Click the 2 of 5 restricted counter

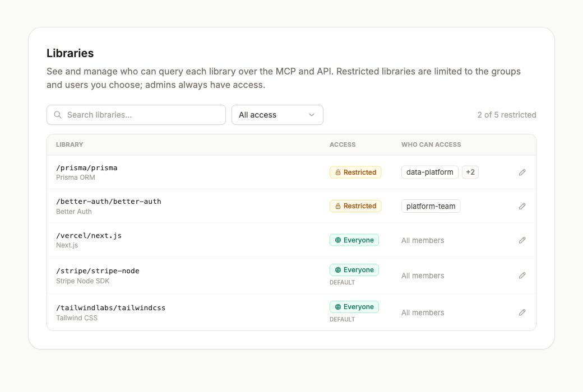coord(507,115)
